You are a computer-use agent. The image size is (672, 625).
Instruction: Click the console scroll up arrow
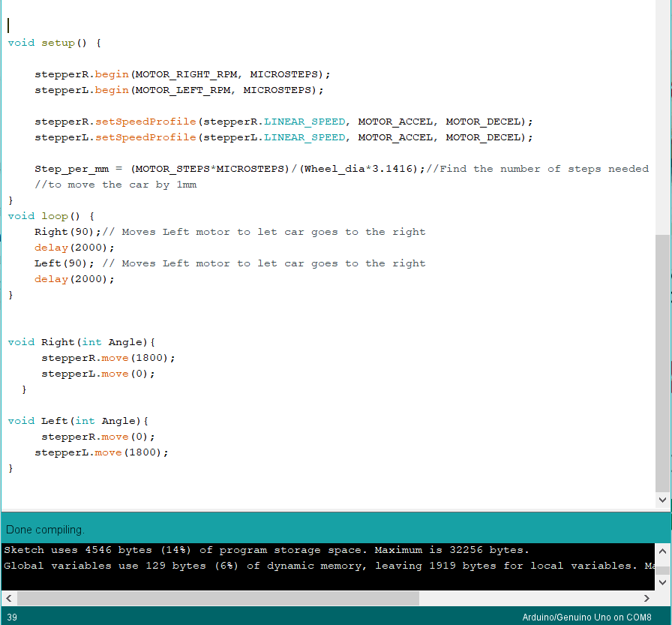(x=662, y=551)
